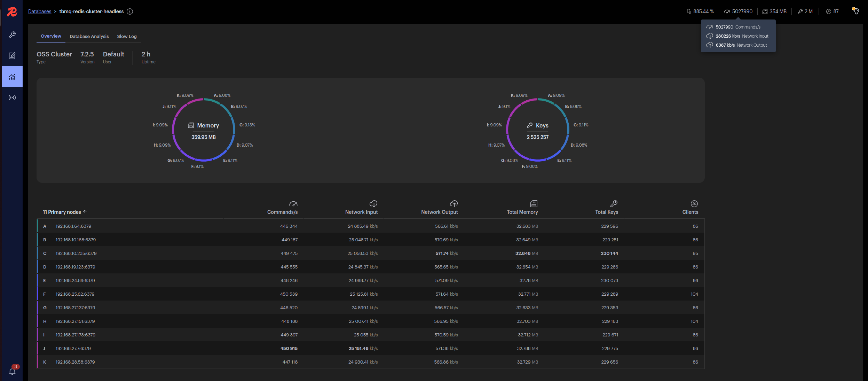Click the database info icon beside name
The image size is (868, 381).
coord(130,11)
